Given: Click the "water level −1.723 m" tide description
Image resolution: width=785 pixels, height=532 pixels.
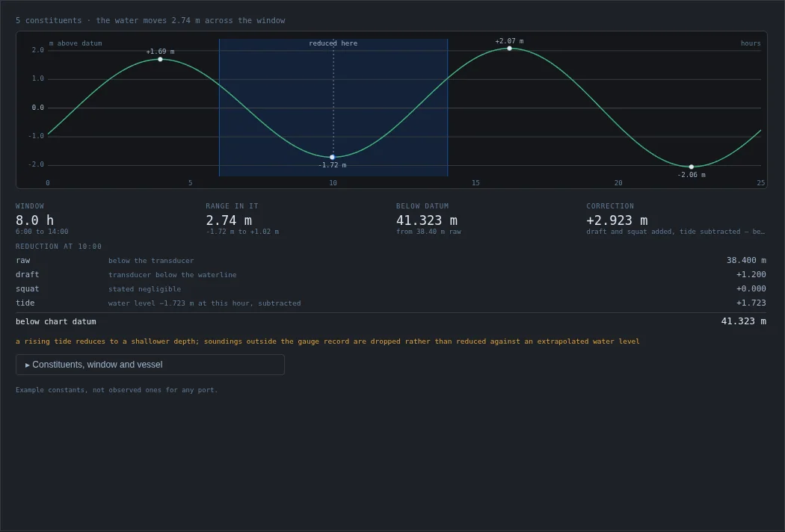Looking at the screenshot, I should coord(204,303).
